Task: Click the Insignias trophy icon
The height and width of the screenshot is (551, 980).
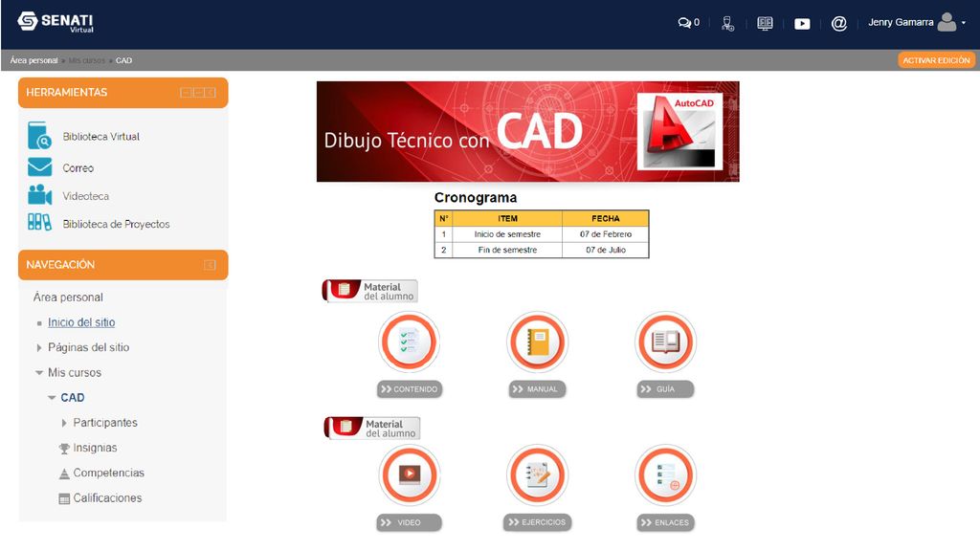Action: (x=64, y=449)
